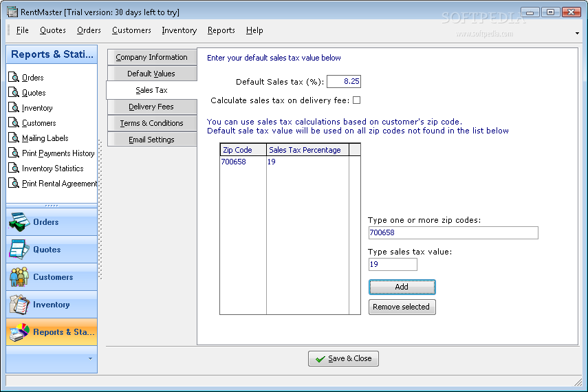
Task: Open the Help menu
Action: point(254,30)
